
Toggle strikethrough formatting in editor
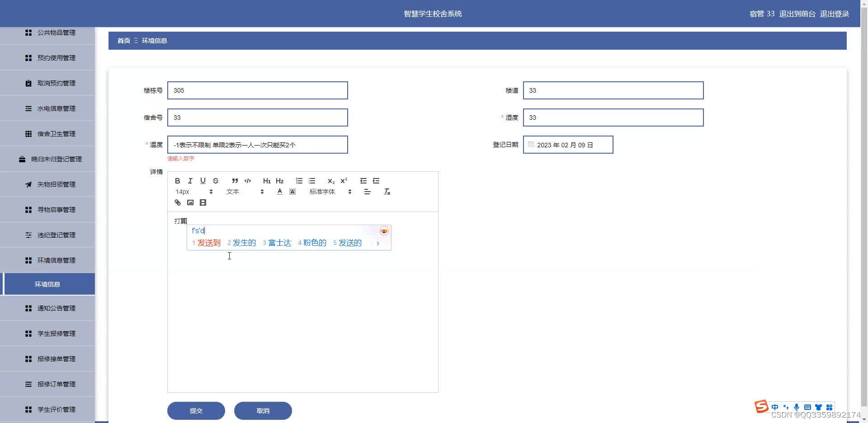coord(216,181)
